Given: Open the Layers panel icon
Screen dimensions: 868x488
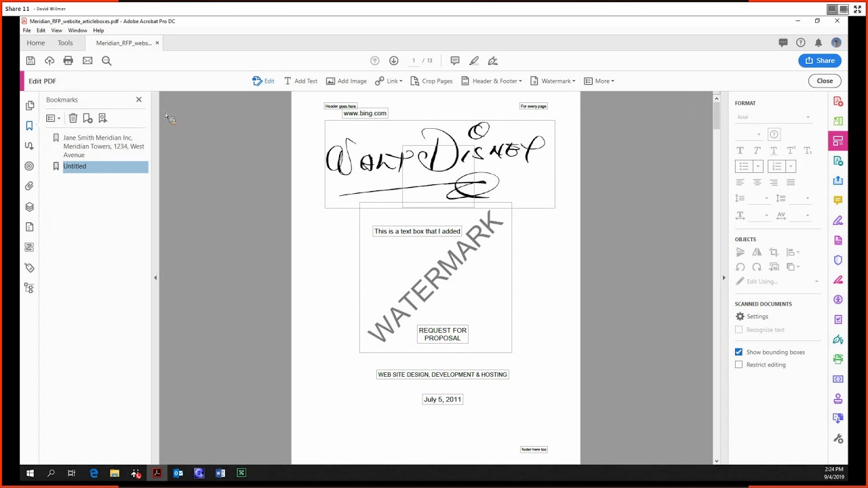Looking at the screenshot, I should point(29,207).
